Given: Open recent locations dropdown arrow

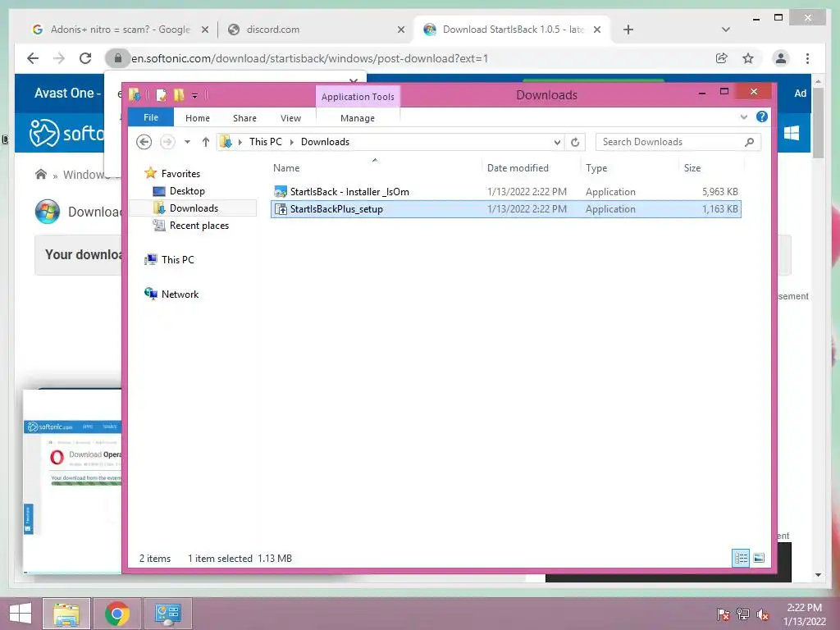Looking at the screenshot, I should click(x=187, y=142).
